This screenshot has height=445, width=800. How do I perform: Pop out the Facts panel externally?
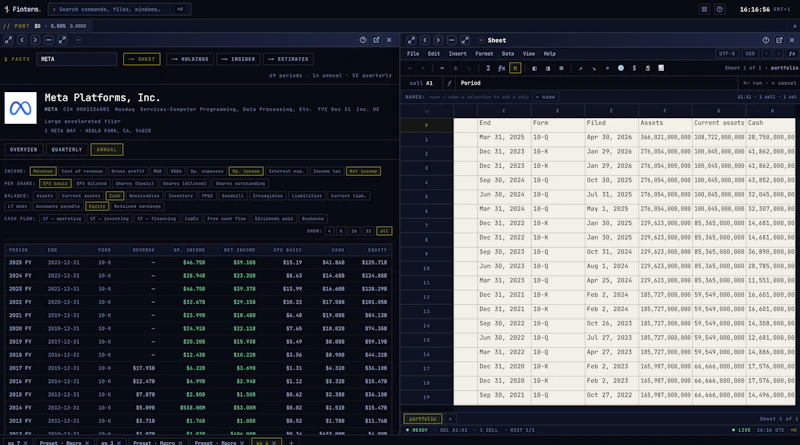(x=376, y=40)
